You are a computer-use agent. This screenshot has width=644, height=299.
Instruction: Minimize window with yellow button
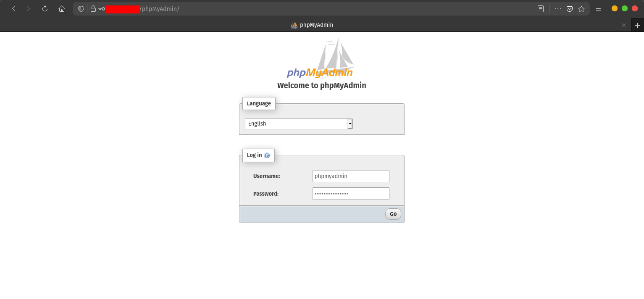pyautogui.click(x=615, y=8)
